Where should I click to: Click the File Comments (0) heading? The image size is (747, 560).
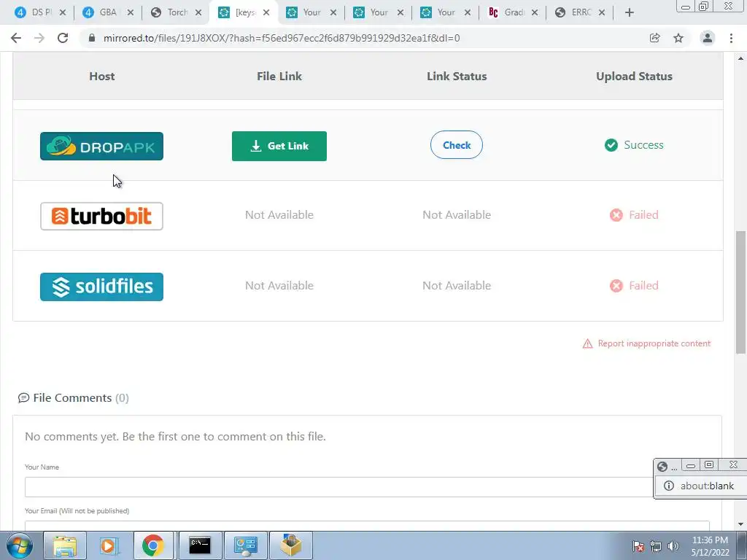click(x=81, y=398)
